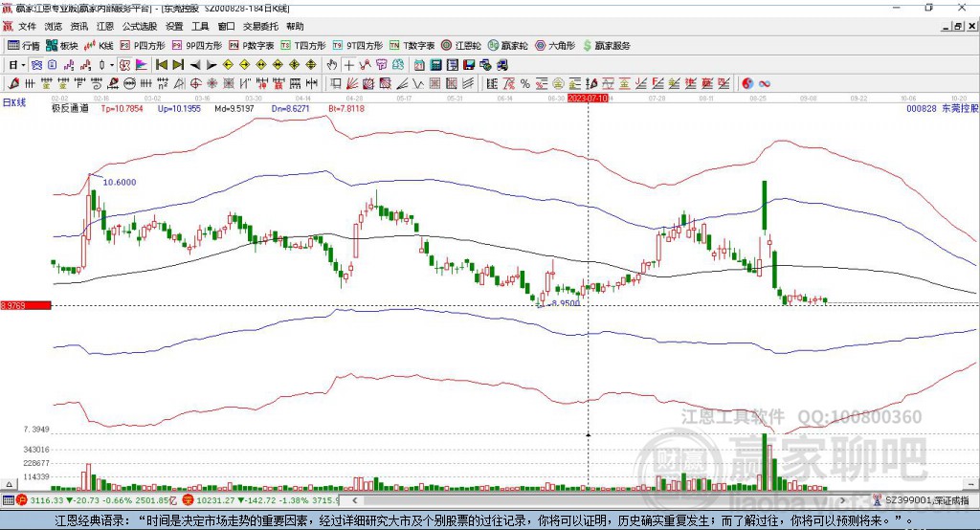980x530 pixels.
Task: Click the yin-yang icon
Action: click(x=747, y=83)
